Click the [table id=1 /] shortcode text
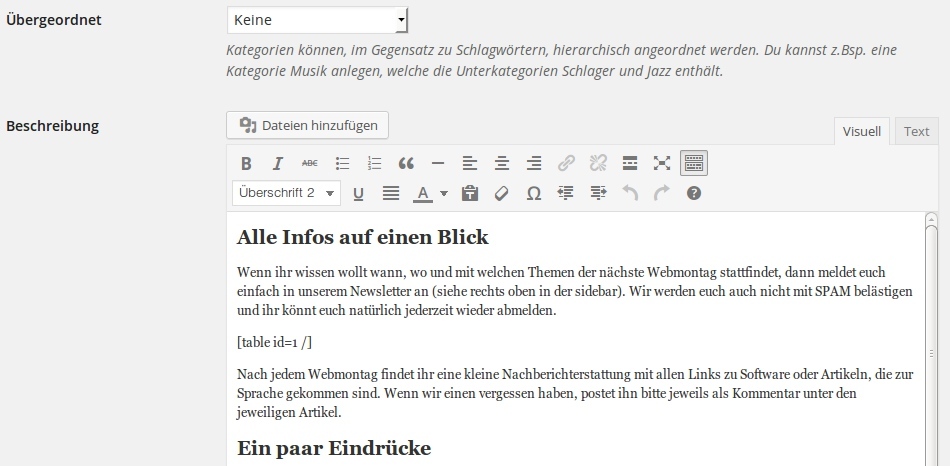 [x=274, y=342]
